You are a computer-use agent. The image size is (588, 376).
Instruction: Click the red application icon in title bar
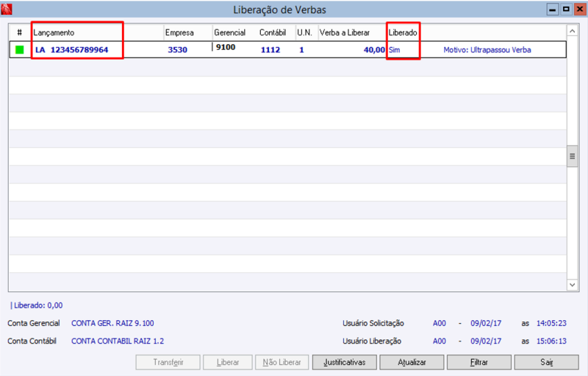(x=7, y=9)
